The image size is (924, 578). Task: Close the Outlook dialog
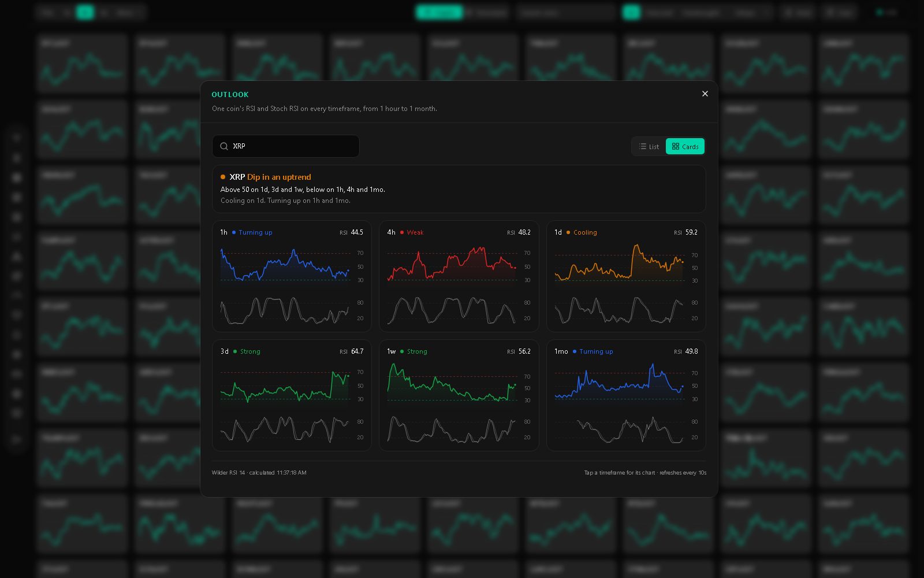[705, 94]
